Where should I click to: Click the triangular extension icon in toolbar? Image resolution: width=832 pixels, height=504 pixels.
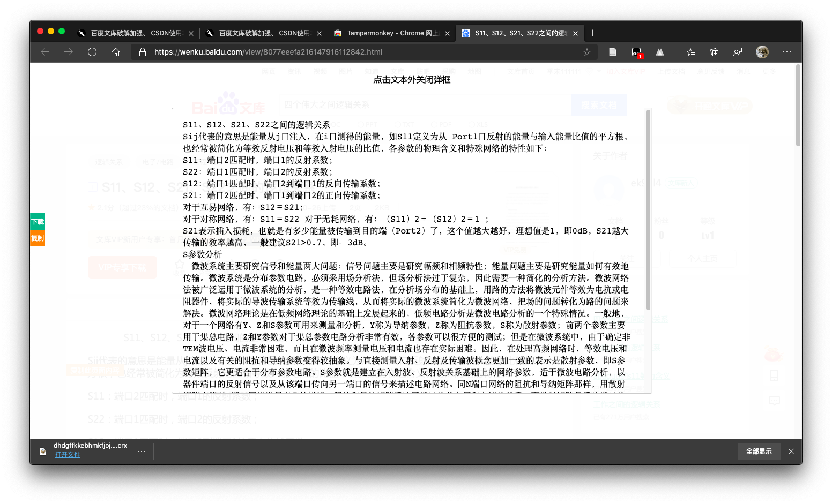pos(660,52)
